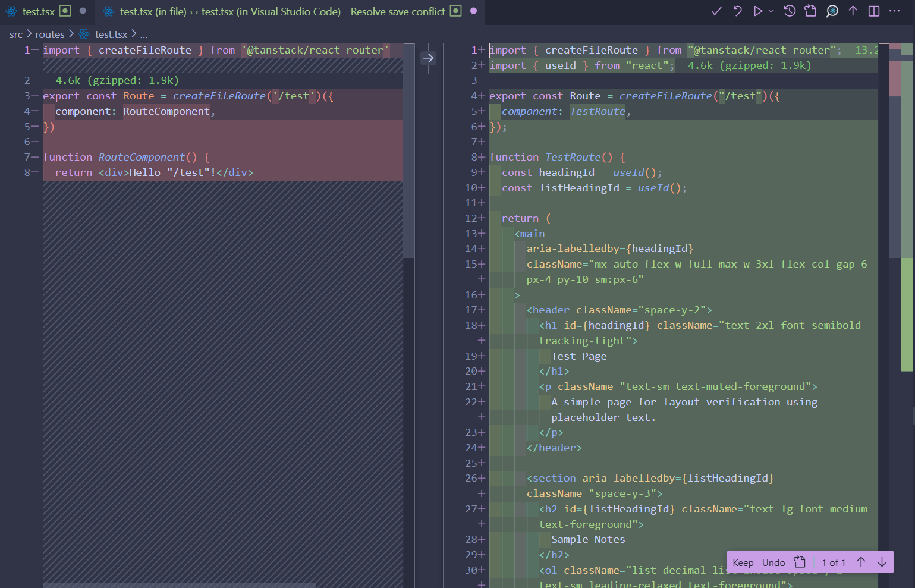
Task: Click the up arrow in the top toolbar
Action: (853, 11)
